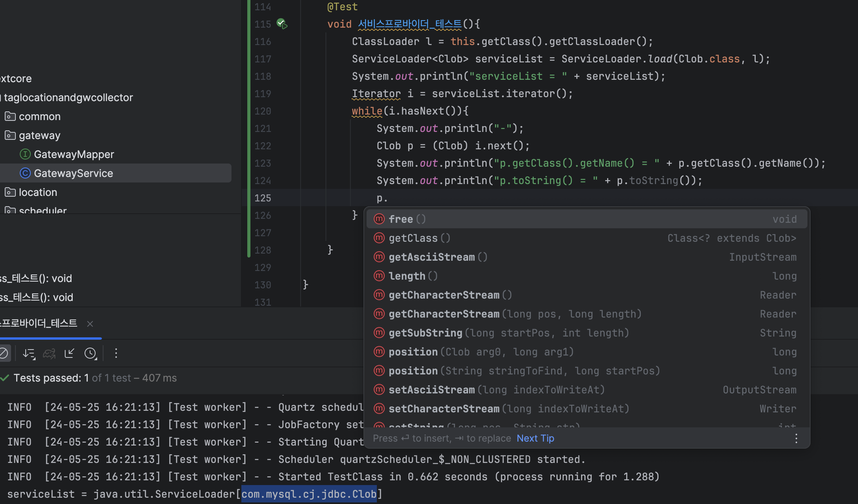Screen dimensions: 858x504
Task: Click the import tests results icon
Action: pyautogui.click(x=70, y=353)
